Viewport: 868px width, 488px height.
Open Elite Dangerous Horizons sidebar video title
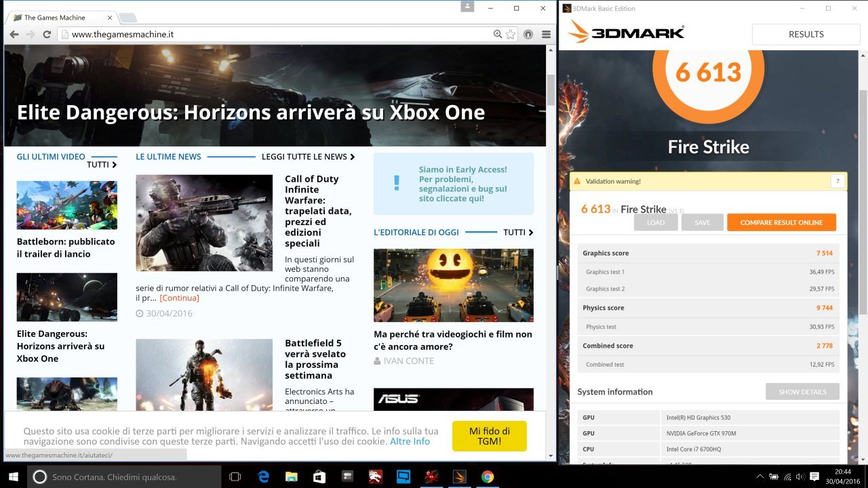click(61, 346)
